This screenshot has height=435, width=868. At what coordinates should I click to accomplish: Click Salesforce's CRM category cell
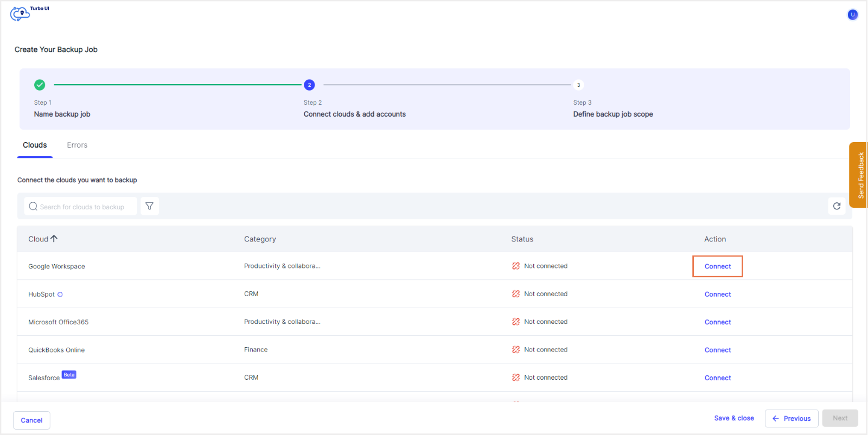251,378
